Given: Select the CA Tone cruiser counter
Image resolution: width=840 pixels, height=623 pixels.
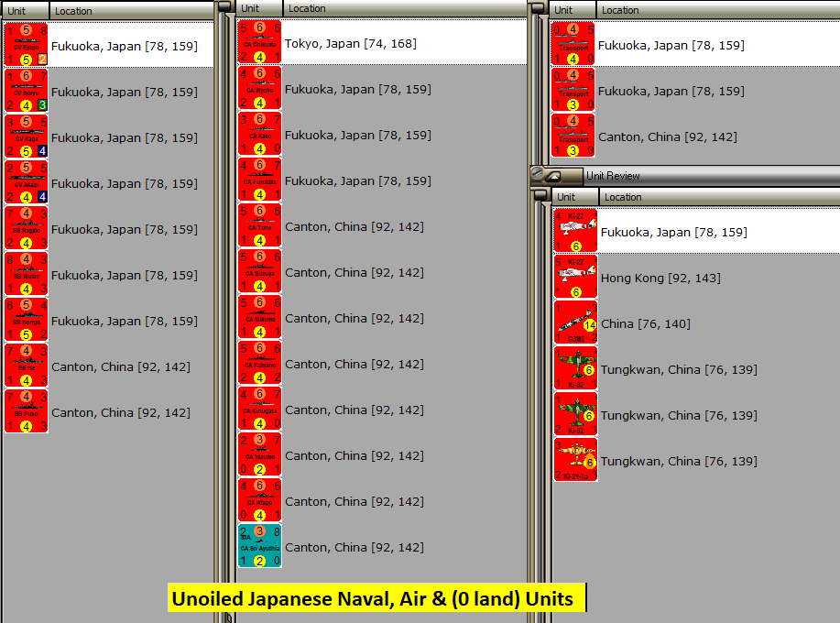Looking at the screenshot, I should coord(260,225).
